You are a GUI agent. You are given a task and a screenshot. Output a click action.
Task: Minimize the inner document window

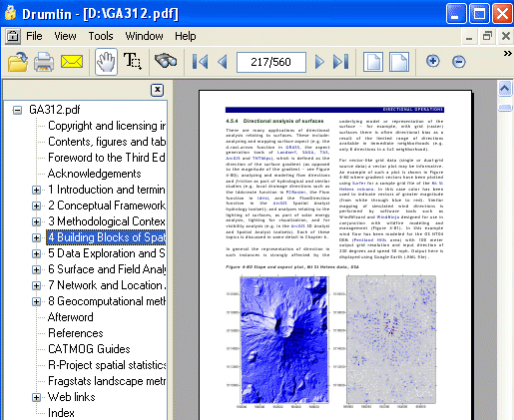pyautogui.click(x=469, y=36)
